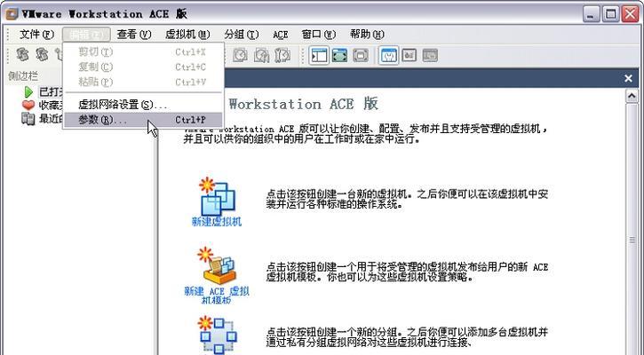This screenshot has height=355, width=644.
Task: Choose 参数(R)... from the edit menu
Action: click(143, 120)
